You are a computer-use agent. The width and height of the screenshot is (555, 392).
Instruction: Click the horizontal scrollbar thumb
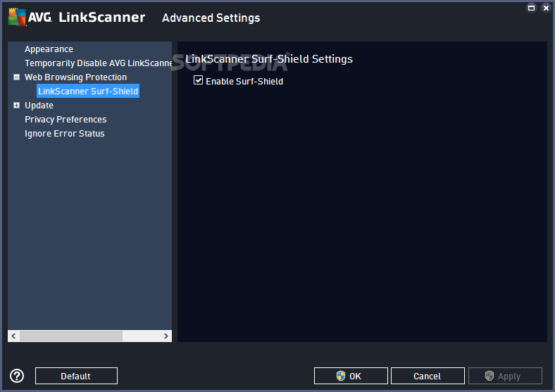click(x=71, y=336)
